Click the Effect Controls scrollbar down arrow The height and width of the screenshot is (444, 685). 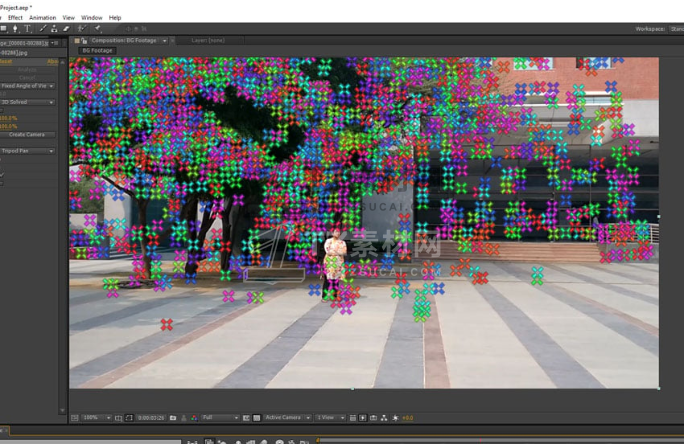pyautogui.click(x=62, y=410)
